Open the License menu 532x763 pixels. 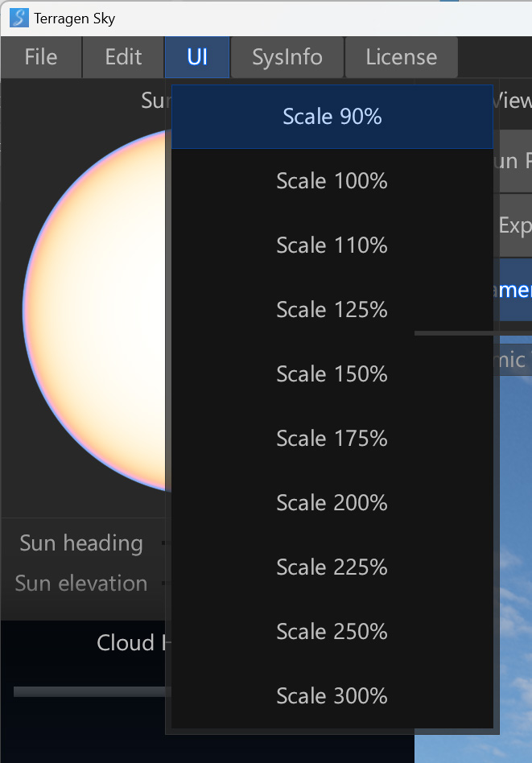[401, 57]
